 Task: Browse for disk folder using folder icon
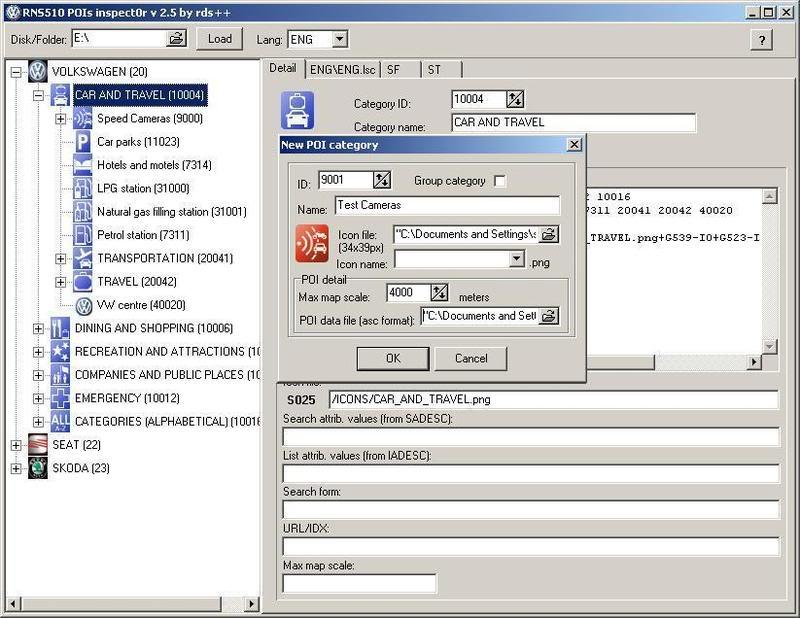[177, 39]
